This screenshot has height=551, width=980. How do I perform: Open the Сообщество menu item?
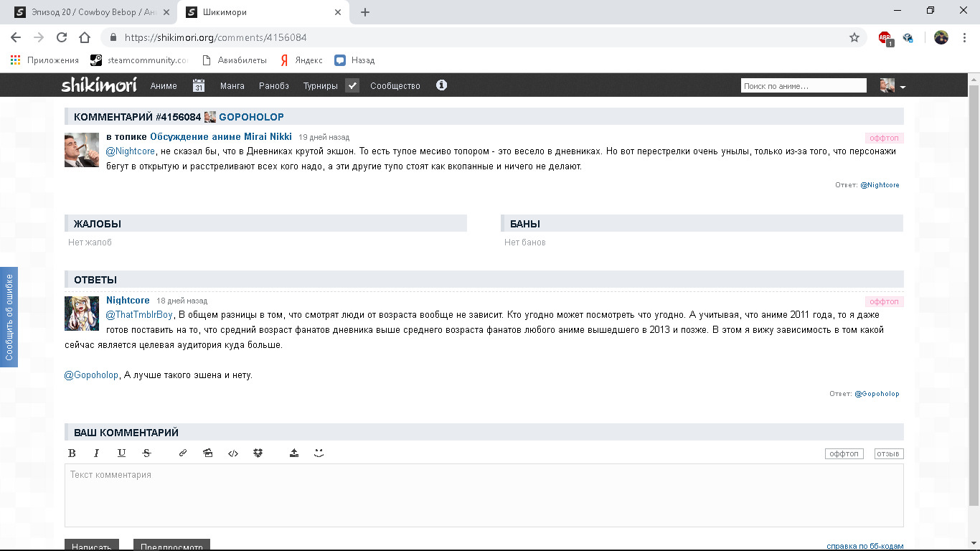tap(395, 85)
